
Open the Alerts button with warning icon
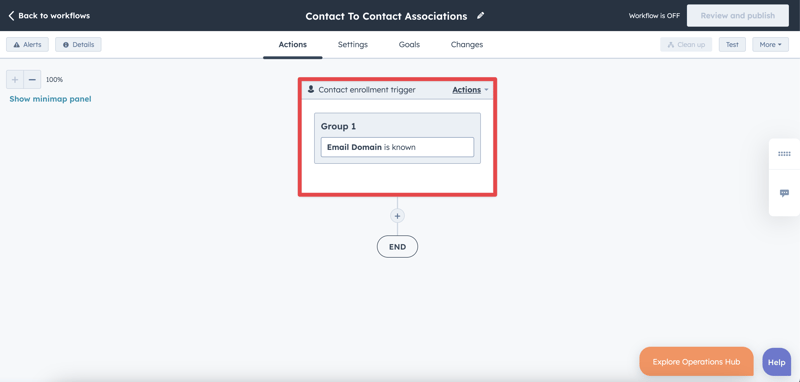coord(28,44)
